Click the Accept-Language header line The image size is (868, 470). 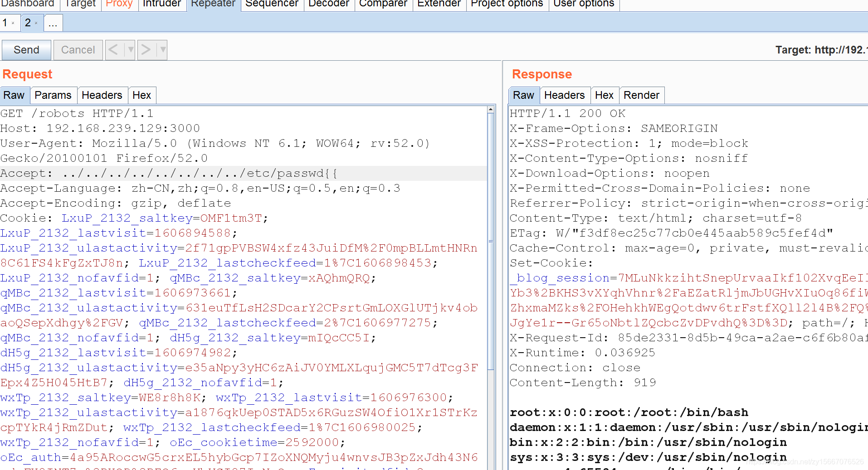point(200,188)
